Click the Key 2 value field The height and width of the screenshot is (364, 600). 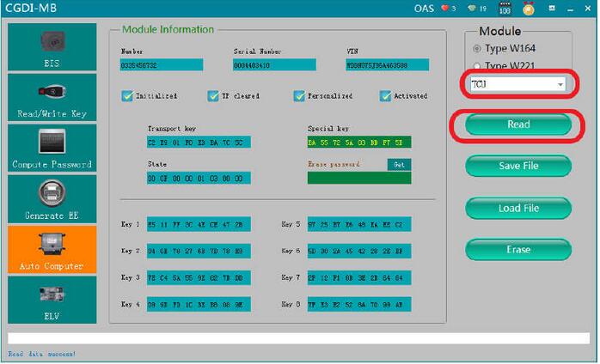pyautogui.click(x=199, y=252)
